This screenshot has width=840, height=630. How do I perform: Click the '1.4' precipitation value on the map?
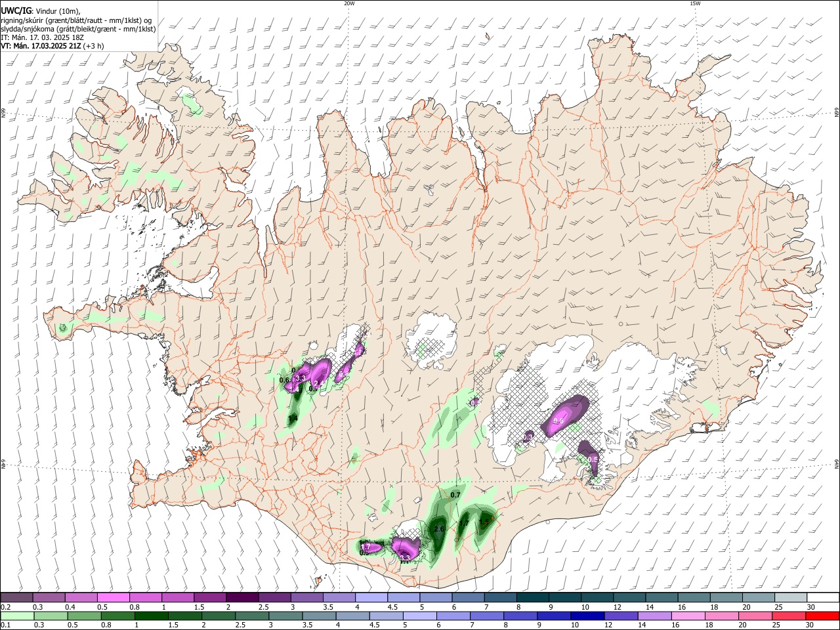[x=293, y=418]
